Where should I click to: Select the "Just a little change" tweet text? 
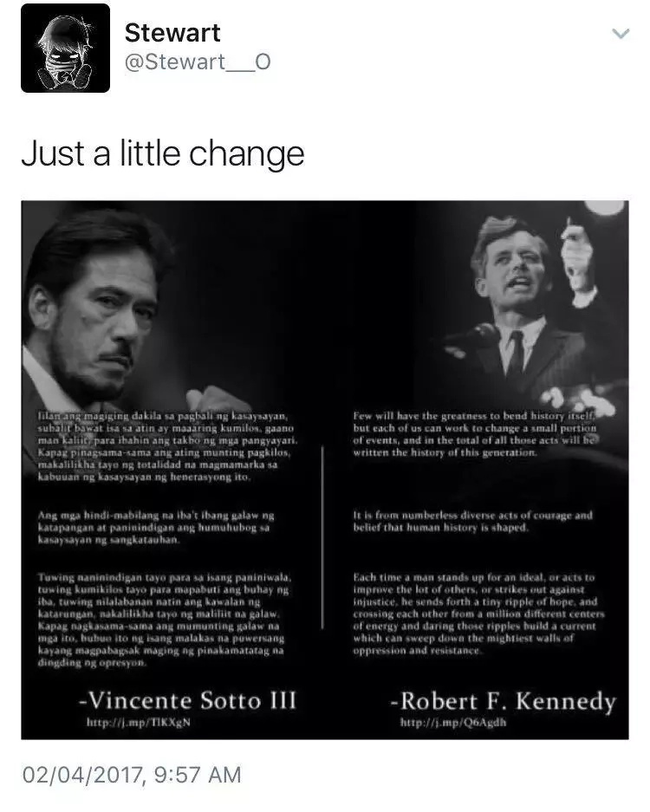[163, 153]
